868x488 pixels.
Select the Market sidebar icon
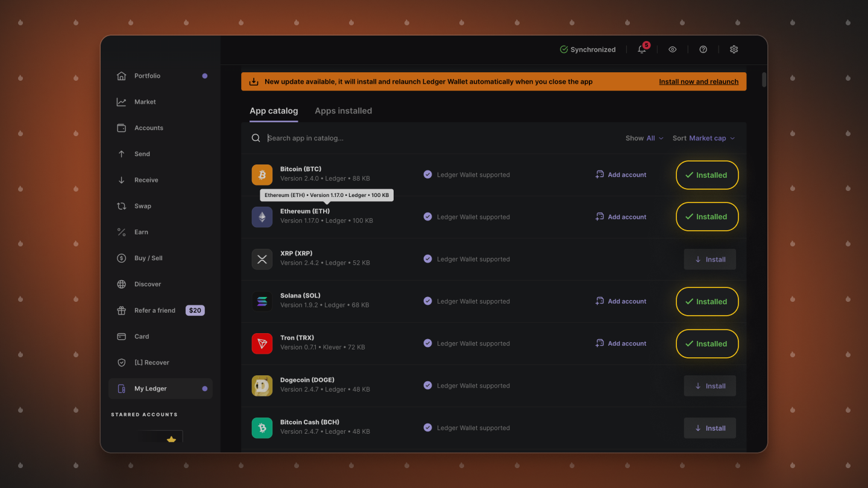click(x=145, y=101)
